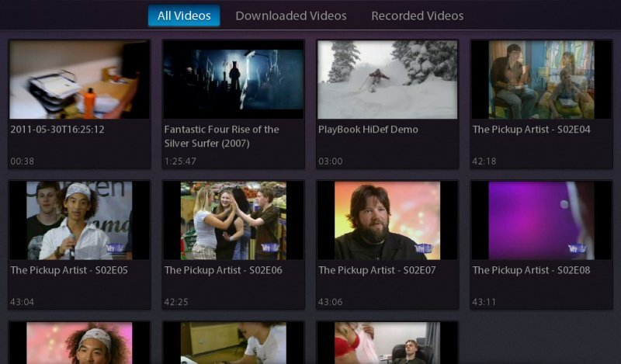Click The Pickup Artist - S02E05 title
Viewport: 621px width, 364px height.
[69, 270]
